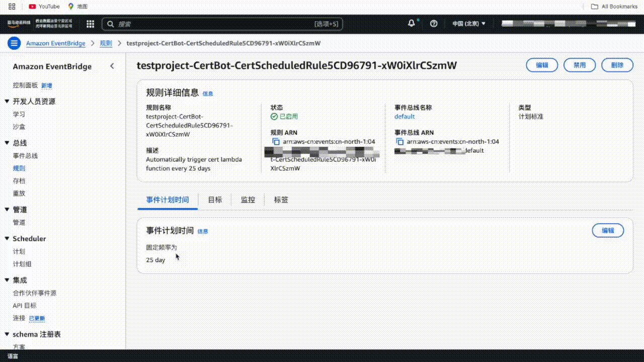
Task: Open 学习 in the sidebar
Action: pyautogui.click(x=19, y=114)
